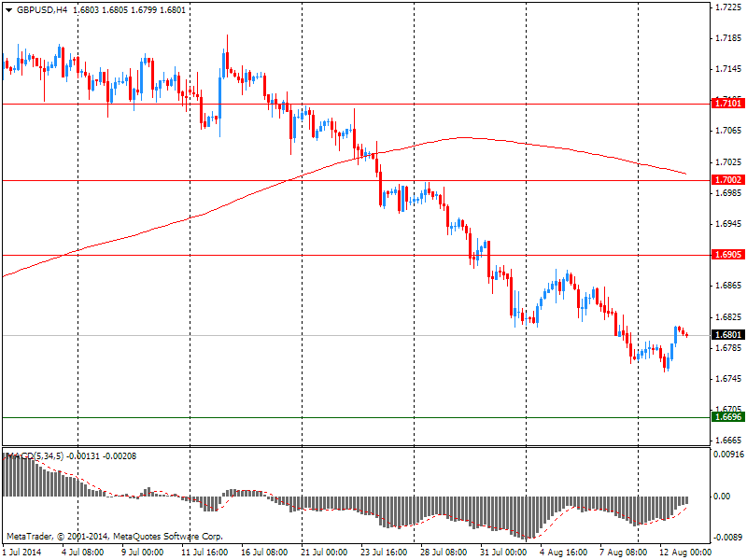Click the 1 Jul 2014 time axis label
The height and width of the screenshot is (560, 747).
(x=21, y=553)
